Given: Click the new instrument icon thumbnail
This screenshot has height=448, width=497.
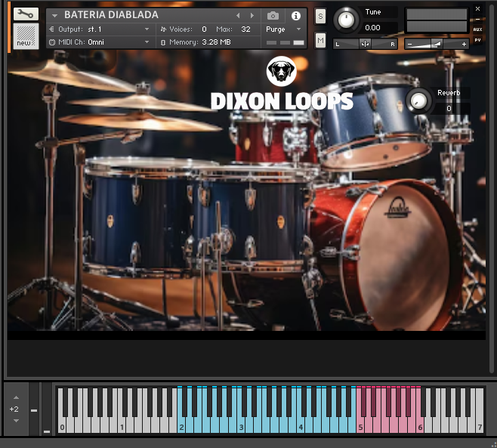Looking at the screenshot, I should click(25, 37).
